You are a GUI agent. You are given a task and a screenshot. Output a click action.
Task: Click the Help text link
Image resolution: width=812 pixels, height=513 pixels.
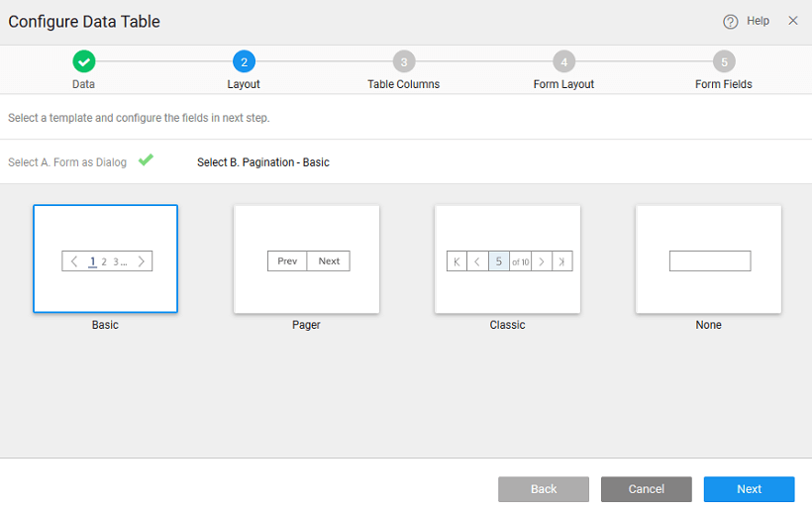pos(758,21)
